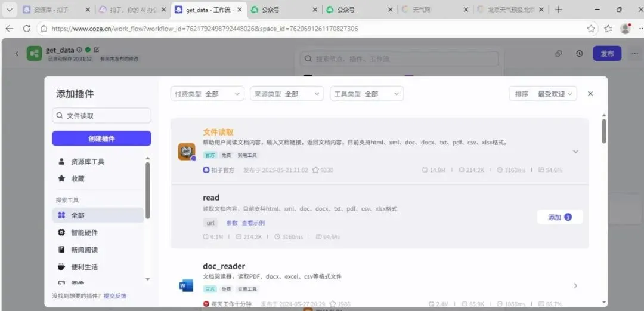644x311 pixels.
Task: Click the 搜索节点、插件、工作流 search box
Action: 399,59
